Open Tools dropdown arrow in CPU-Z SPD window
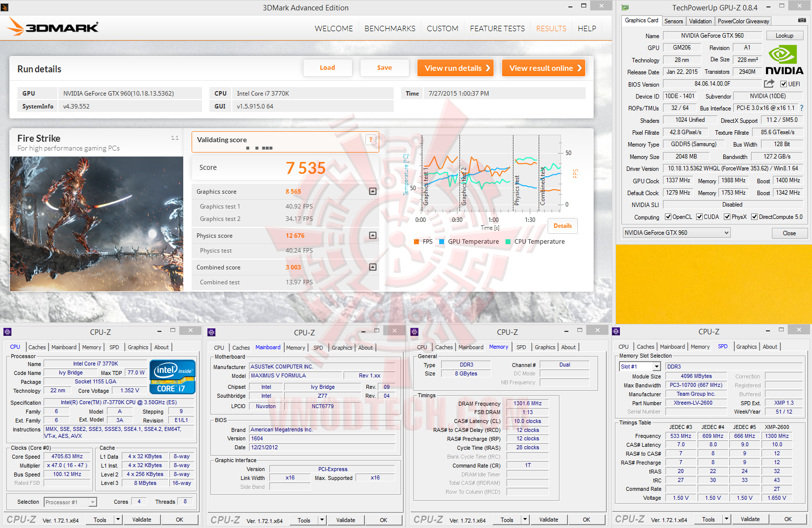812x528 pixels. click(726, 519)
